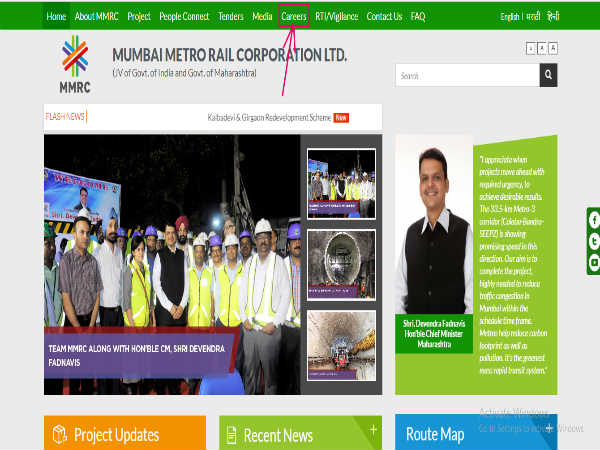Open the Contact Us page
Image resolution: width=600 pixels, height=450 pixels.
tap(384, 16)
